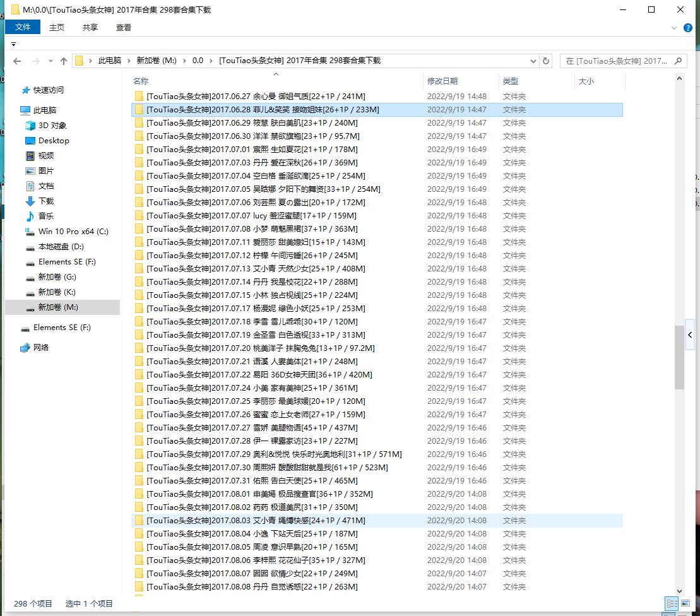This screenshot has height=616, width=700.
Task: Open 图片 folder in the sidebar
Action: pos(46,171)
